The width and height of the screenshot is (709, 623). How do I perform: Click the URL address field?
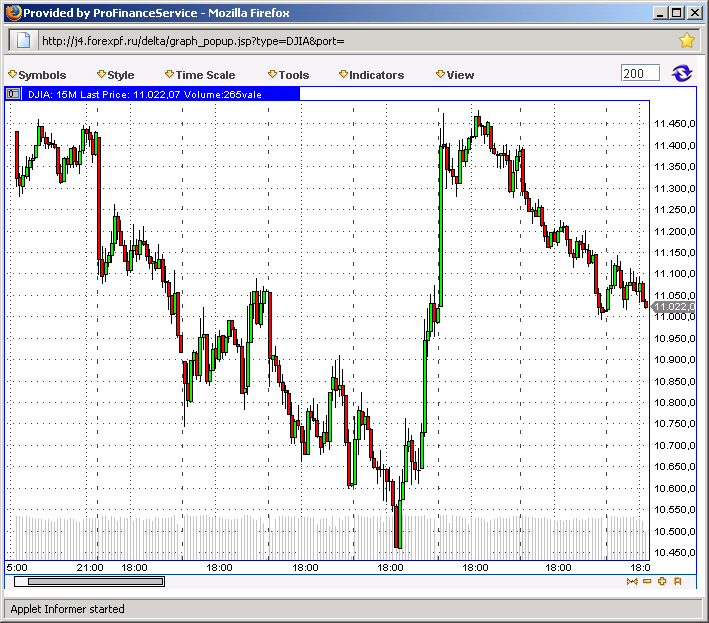tap(355, 41)
